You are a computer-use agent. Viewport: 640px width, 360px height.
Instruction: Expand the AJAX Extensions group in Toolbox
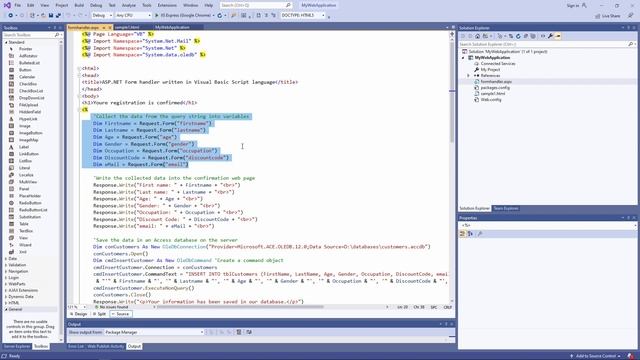coord(6,290)
